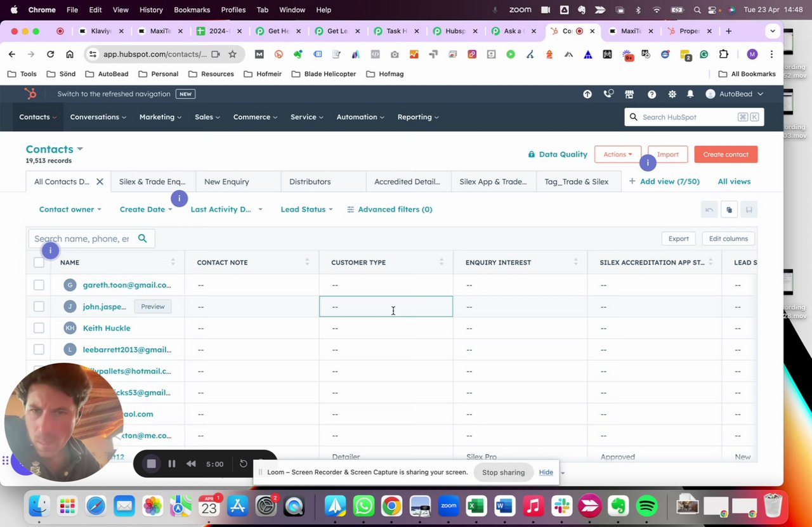Screen dimensions: 812x527
Task: Open the AutoBead account menu
Action: coord(735,94)
